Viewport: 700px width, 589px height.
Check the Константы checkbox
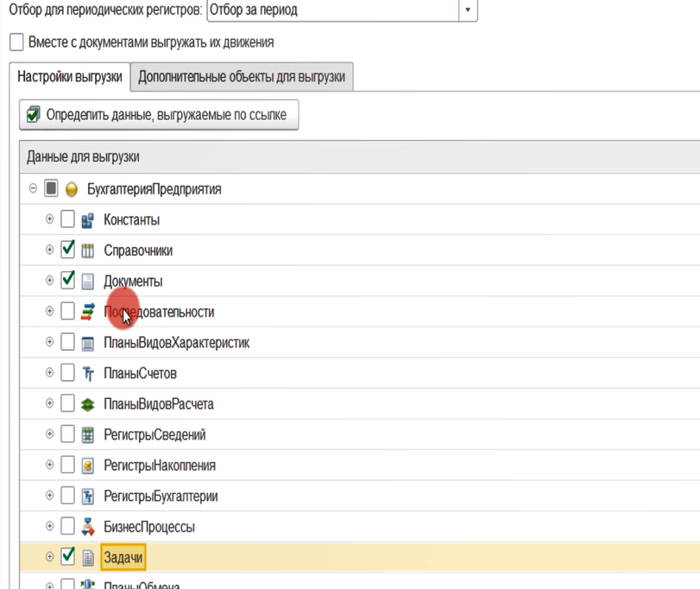pos(67,218)
